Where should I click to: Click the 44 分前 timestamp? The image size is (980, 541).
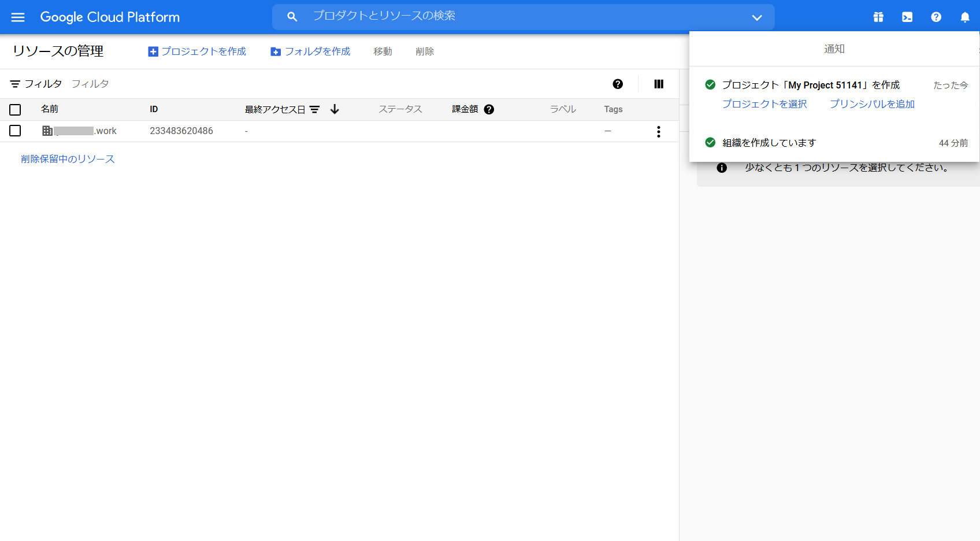click(x=953, y=143)
